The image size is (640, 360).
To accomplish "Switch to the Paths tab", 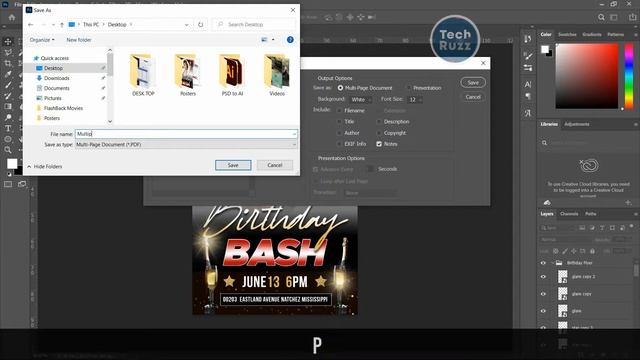I will pos(590,214).
